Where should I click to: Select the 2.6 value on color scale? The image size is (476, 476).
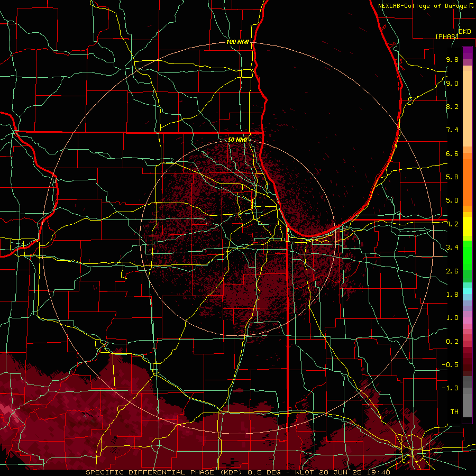(452, 271)
